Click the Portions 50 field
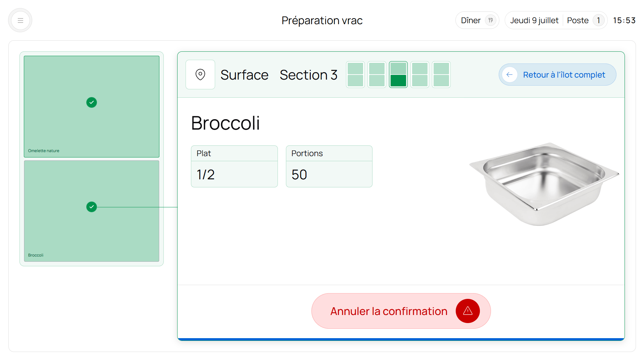 (x=329, y=166)
